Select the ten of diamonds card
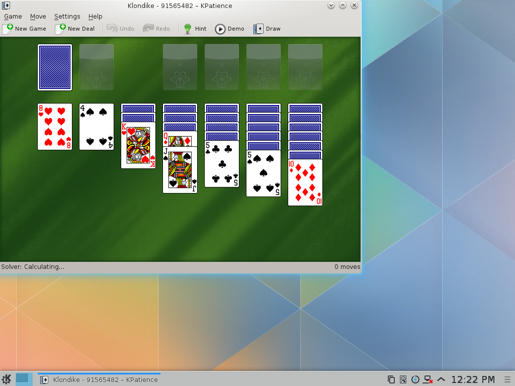This screenshot has width=515, height=386. (305, 183)
